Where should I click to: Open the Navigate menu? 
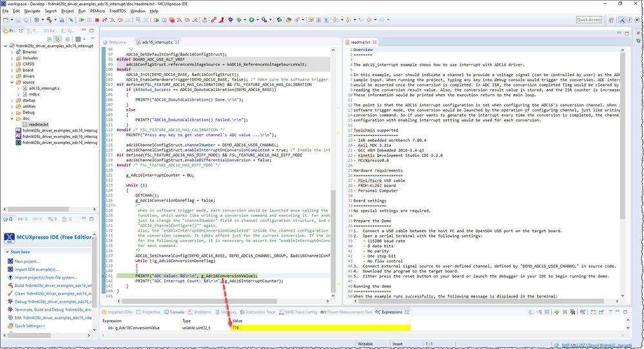(32, 11)
